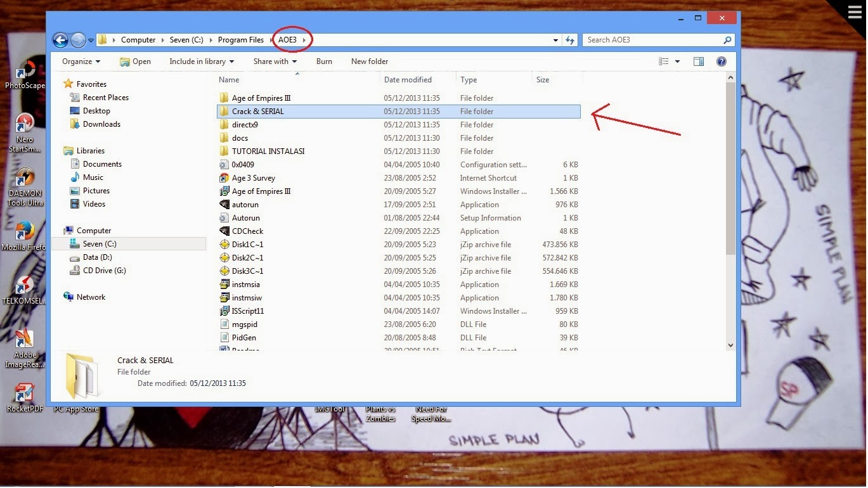
Task: Select Age of Empires III Windows Installer file
Action: [398, 191]
